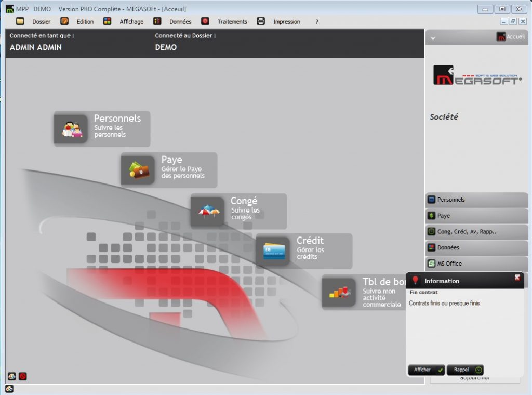Expand the Paye sidebar section
Screen dimensions: 532x395
(476, 216)
